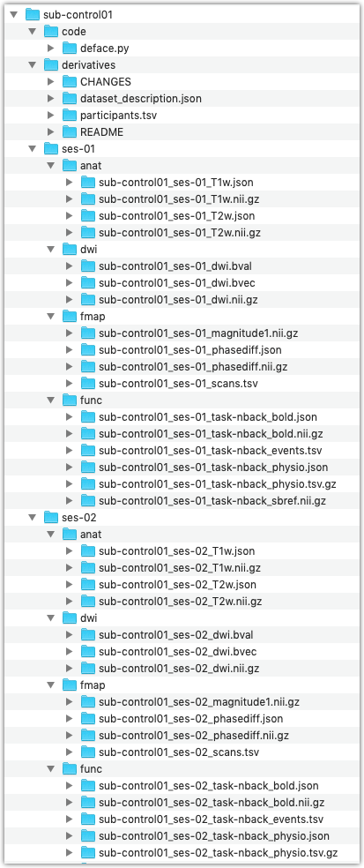Viewport: 364px width, 868px height.
Task: Select the deface.py folder icon
Action: (x=70, y=49)
